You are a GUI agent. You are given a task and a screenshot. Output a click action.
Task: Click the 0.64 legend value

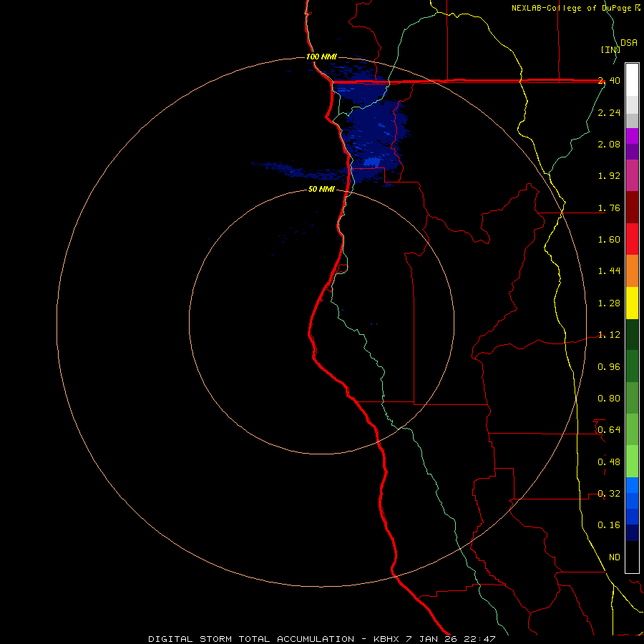point(609,430)
